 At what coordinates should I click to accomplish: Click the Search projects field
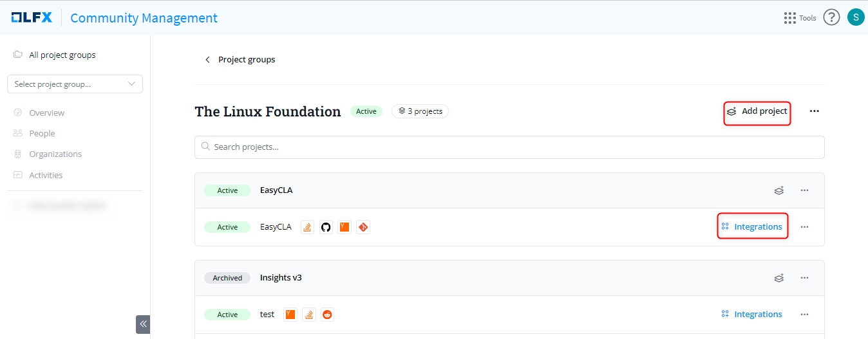[509, 147]
